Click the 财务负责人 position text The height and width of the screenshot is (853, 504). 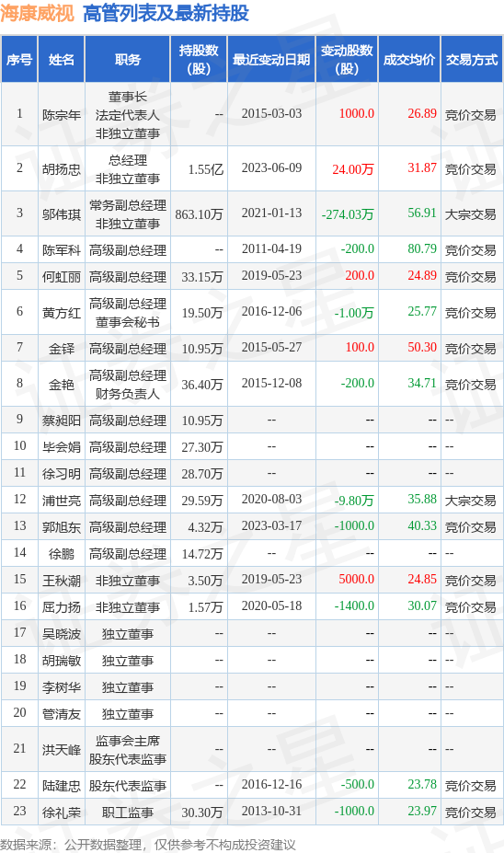(128, 394)
